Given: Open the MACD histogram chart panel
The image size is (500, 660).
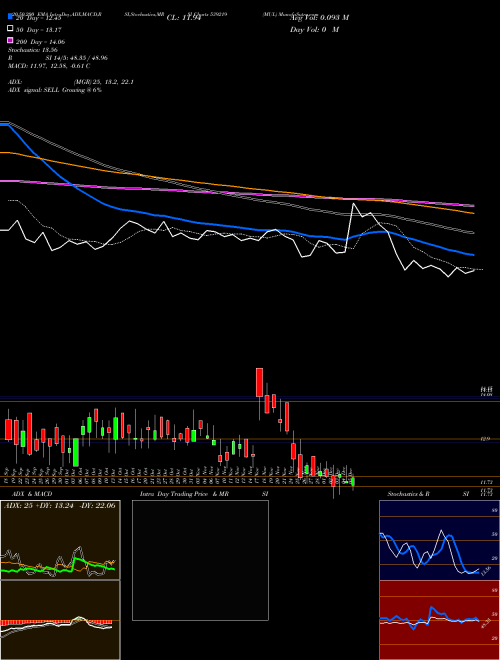Looking at the screenshot, I should [x=60, y=620].
